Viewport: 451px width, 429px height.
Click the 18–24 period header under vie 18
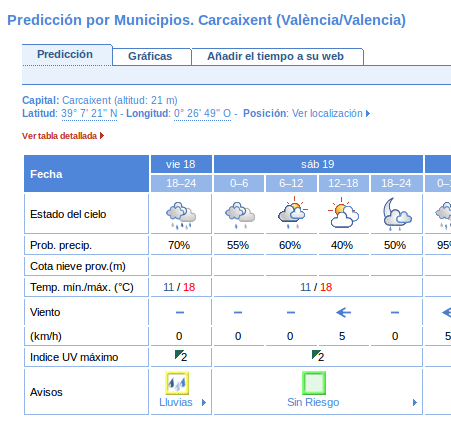pos(181,183)
